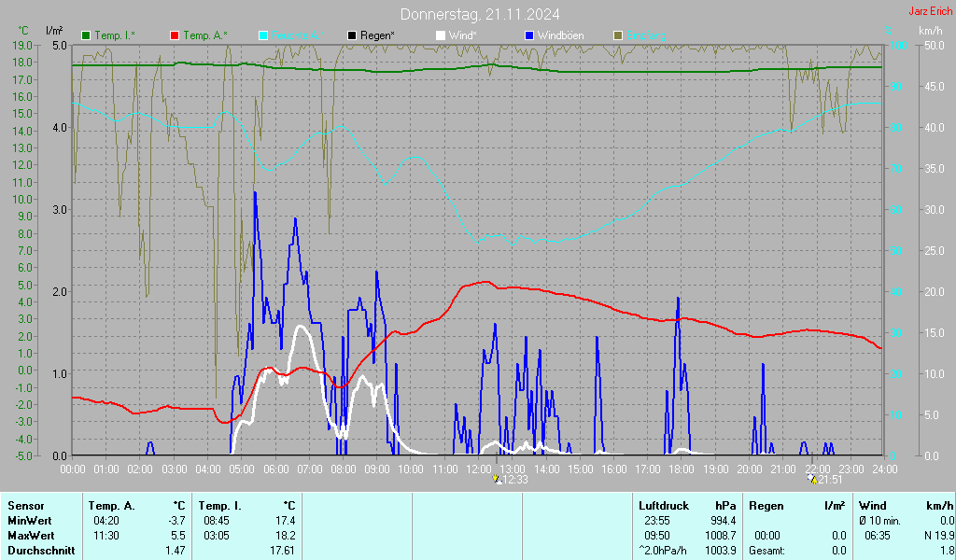956x560 pixels.
Task: Click the '24:00' time axis label
Action: [885, 469]
